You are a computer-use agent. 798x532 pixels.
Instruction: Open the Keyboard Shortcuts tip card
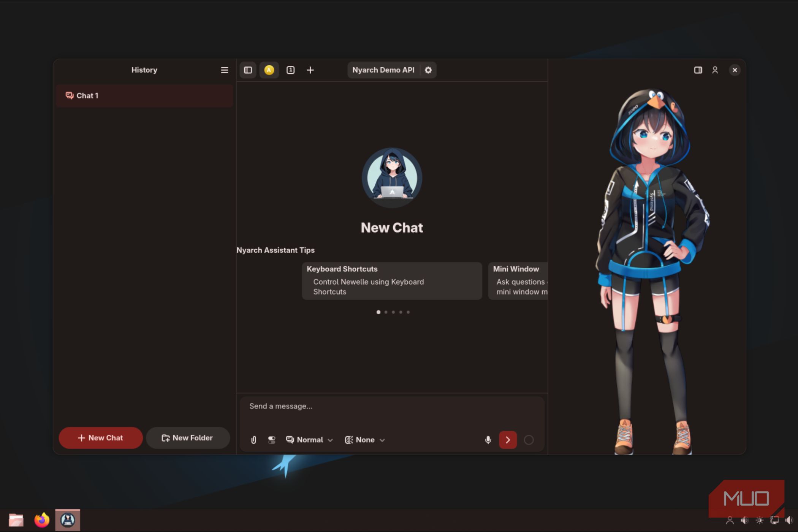(x=392, y=281)
